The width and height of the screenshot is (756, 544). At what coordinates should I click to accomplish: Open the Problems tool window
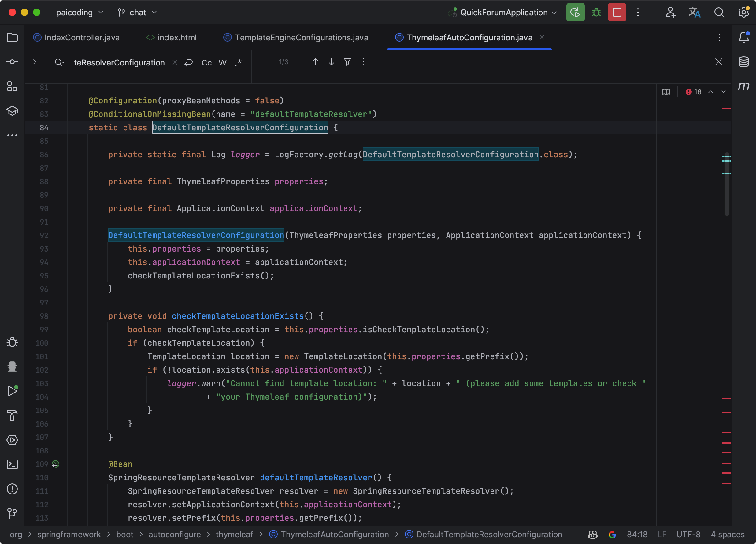[12, 489]
